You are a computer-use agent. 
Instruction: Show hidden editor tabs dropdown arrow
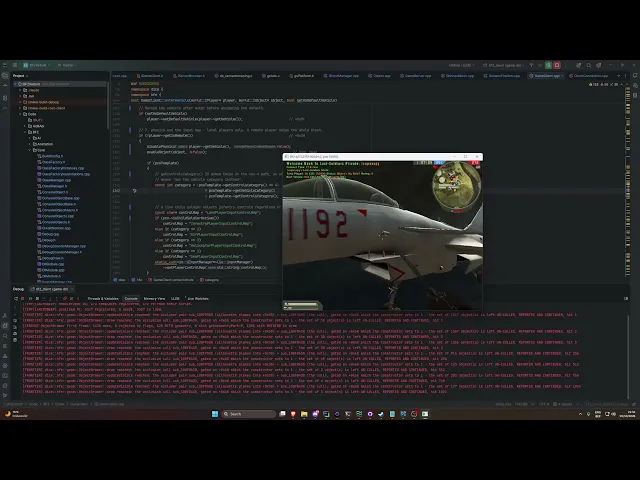[x=618, y=76]
